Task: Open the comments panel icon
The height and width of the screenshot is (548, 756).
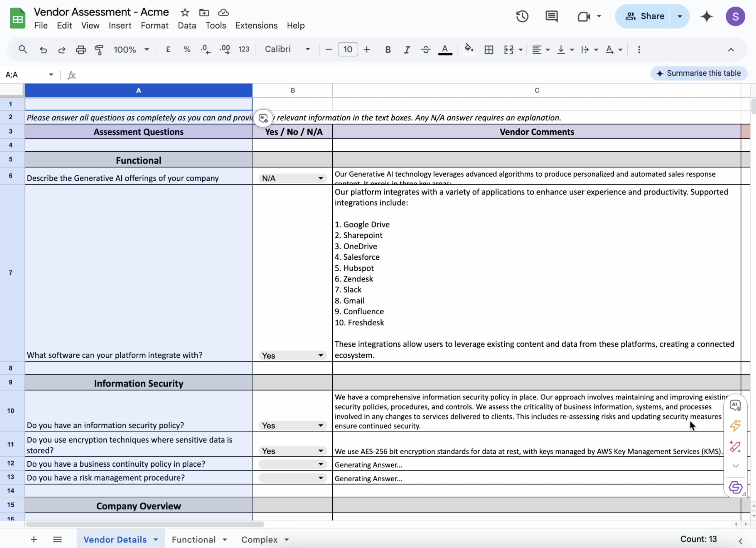Action: (x=551, y=16)
